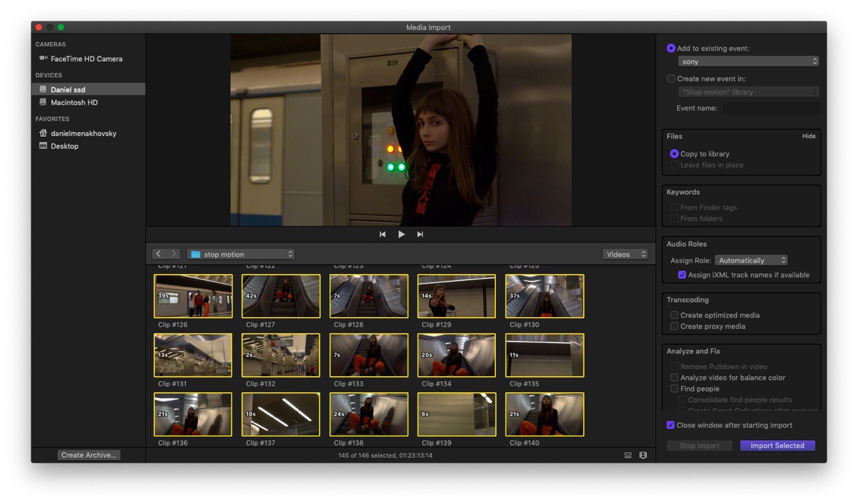The image size is (858, 504).
Task: Select FaceTime HD Camera source
Action: 88,59
